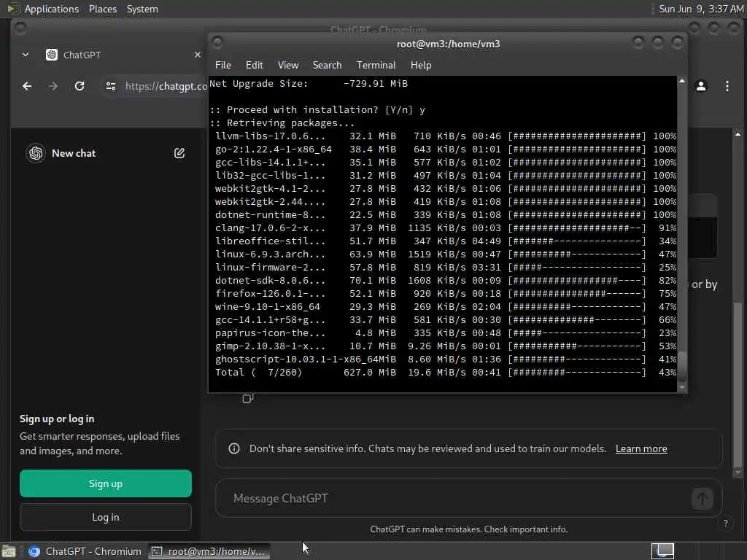Open the Places menu in top panel
The image size is (747, 560).
(x=102, y=9)
